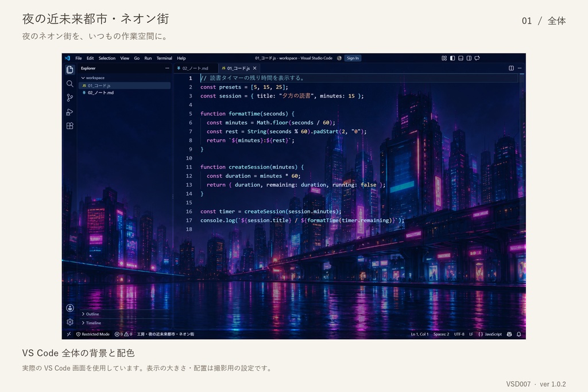Open the Terminal menu
This screenshot has height=392, width=588.
[x=164, y=58]
